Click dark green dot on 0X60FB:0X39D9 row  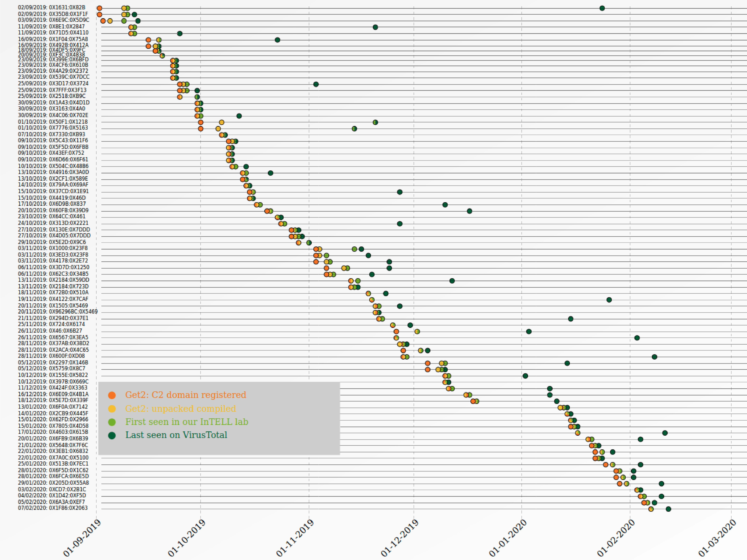coord(469,211)
